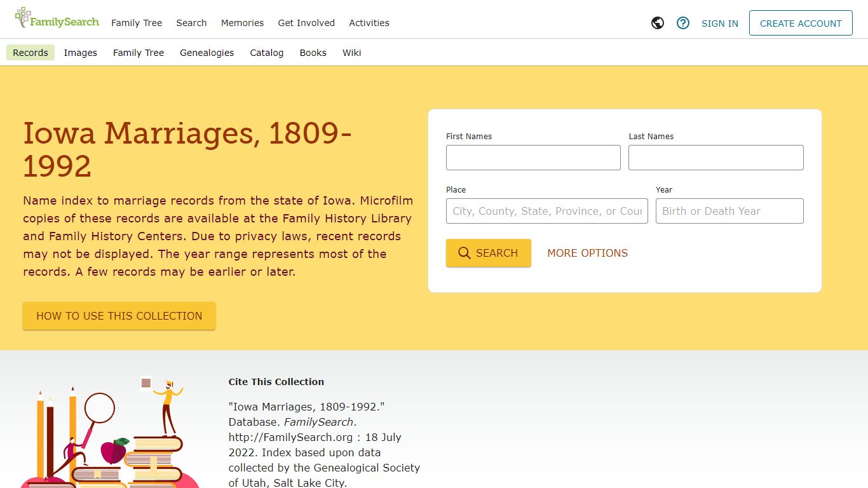Open the Memories top menu
Image resolution: width=868 pixels, height=488 pixels.
pos(242,23)
